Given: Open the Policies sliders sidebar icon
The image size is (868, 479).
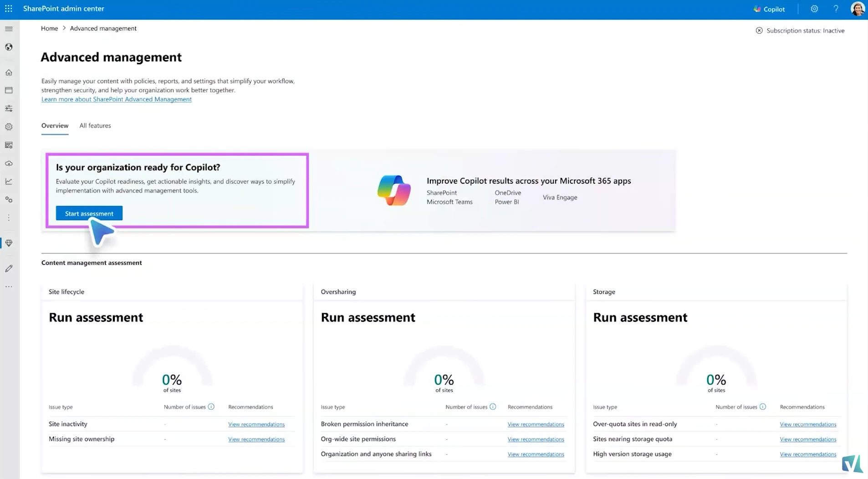Looking at the screenshot, I should tap(9, 108).
